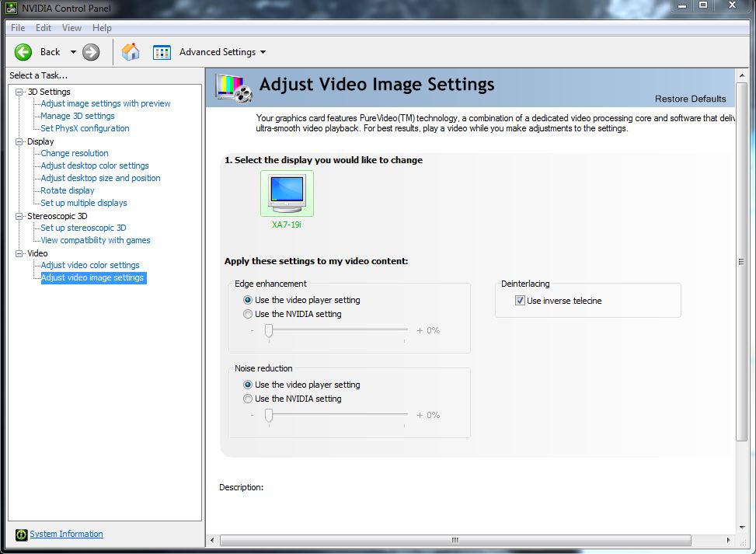Click the Advanced Settings view icon

[162, 52]
